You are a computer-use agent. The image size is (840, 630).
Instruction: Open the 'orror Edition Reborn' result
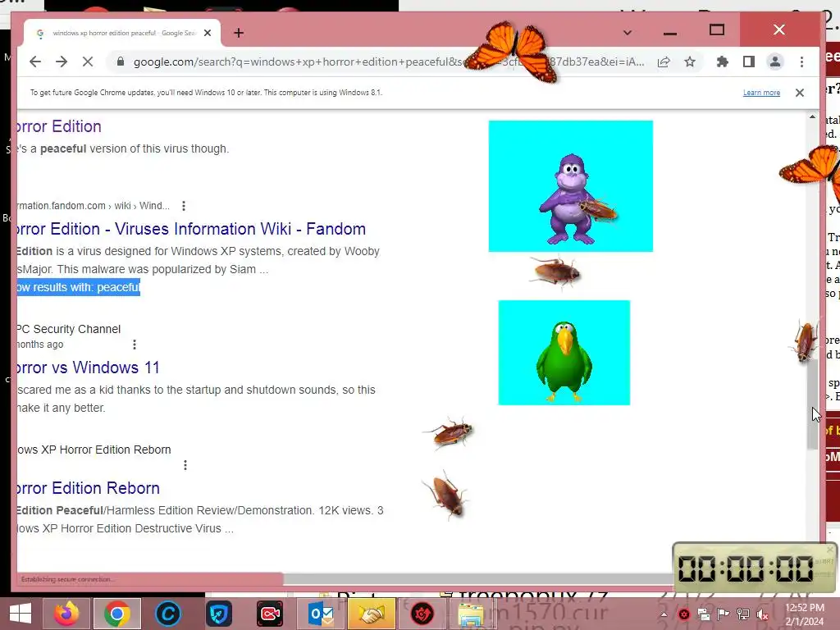(x=89, y=488)
